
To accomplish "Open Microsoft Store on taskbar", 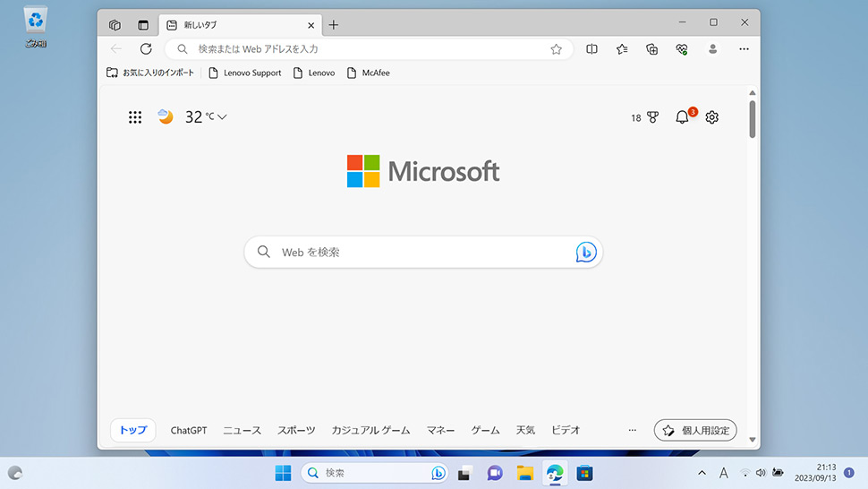I will [x=584, y=473].
